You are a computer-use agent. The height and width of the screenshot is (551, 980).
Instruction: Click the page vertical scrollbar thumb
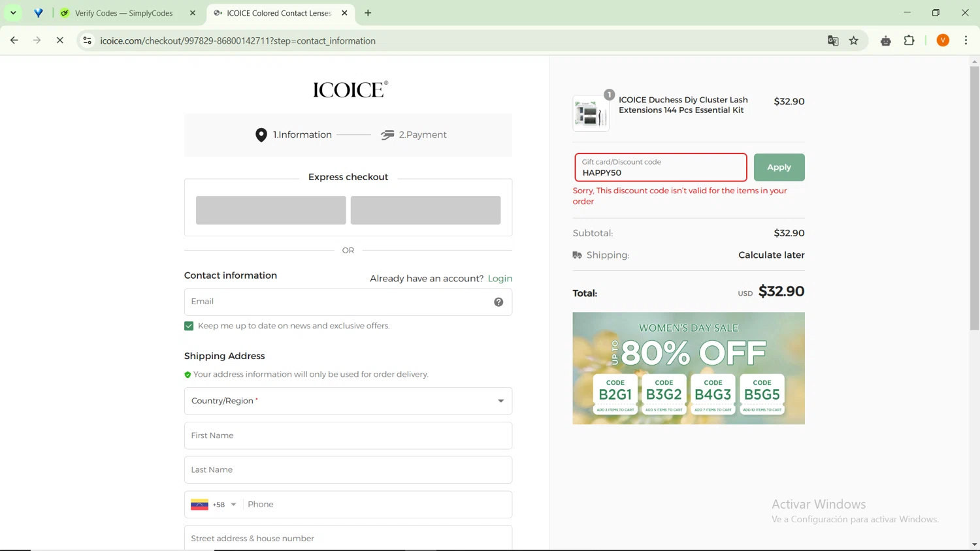[x=974, y=197]
